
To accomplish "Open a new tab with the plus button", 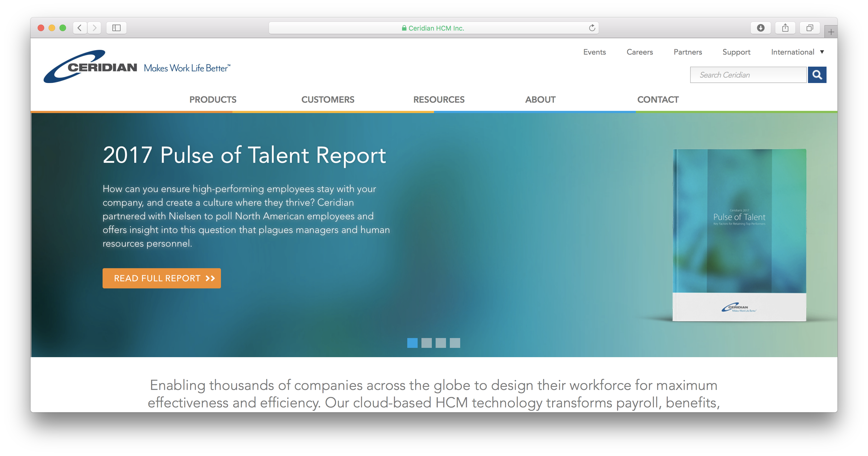I will coord(831,32).
